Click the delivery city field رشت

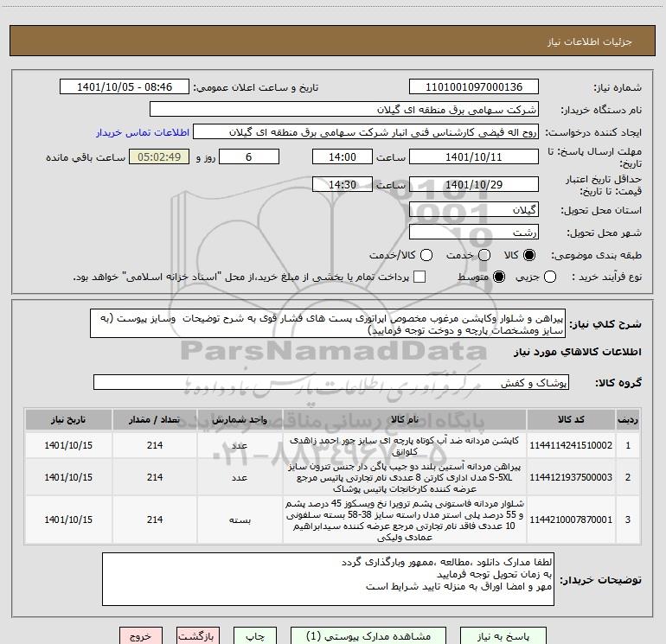474,232
